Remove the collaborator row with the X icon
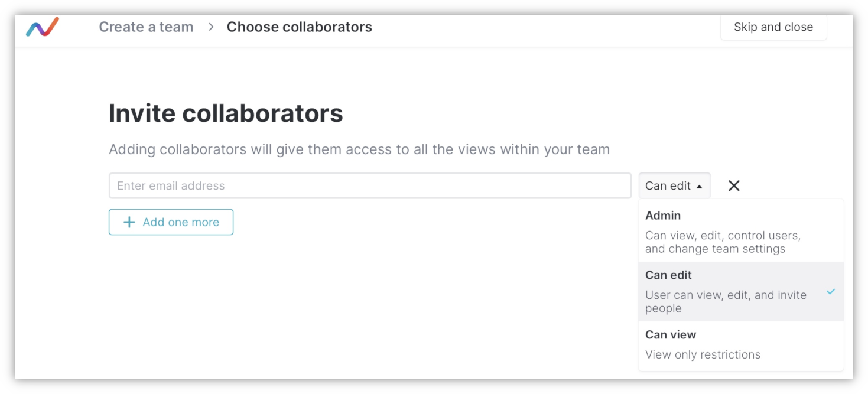 [x=734, y=185]
